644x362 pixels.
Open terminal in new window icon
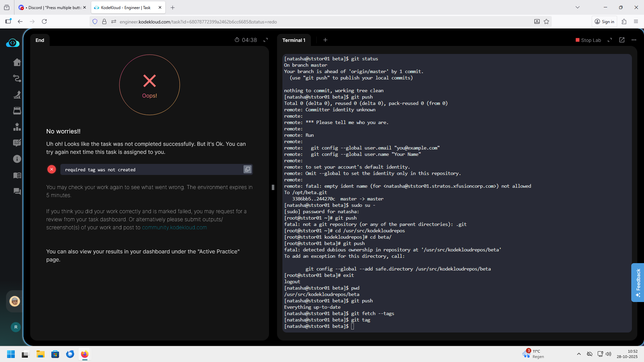point(622,40)
